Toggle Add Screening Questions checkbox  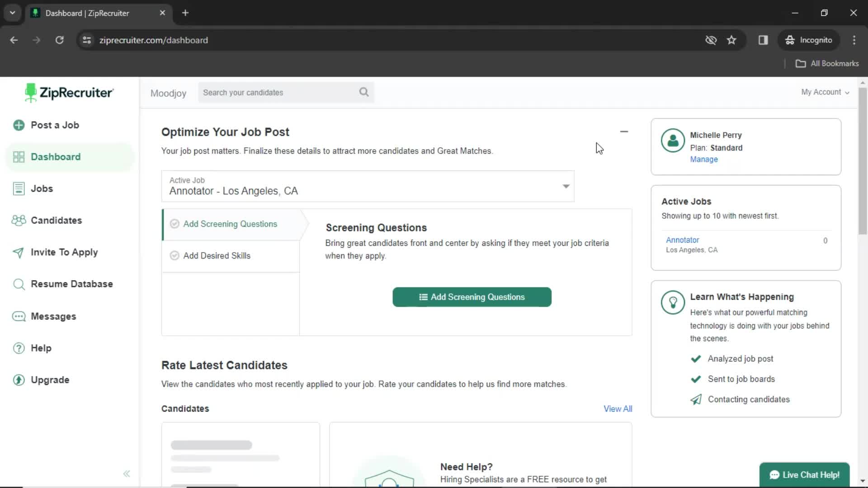click(x=175, y=224)
